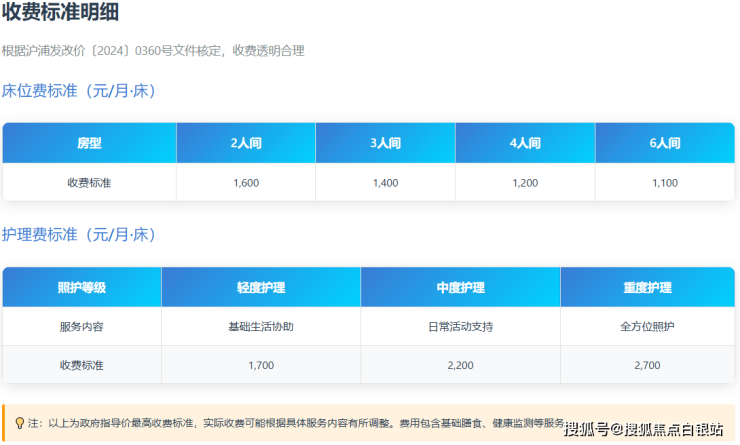Click the 1,100 bed fee cell
This screenshot has width=740, height=445.
coord(664,183)
